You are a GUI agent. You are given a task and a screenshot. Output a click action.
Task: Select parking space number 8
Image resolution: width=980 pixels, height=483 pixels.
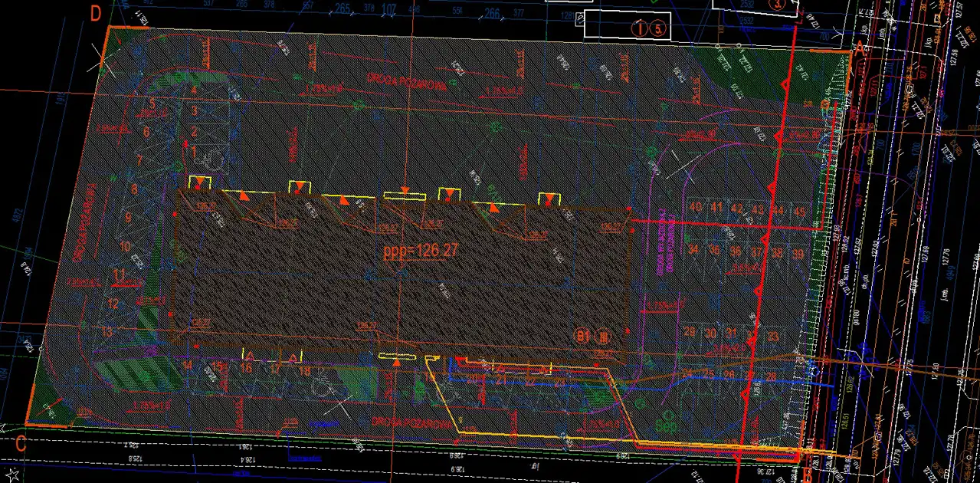[134, 189]
